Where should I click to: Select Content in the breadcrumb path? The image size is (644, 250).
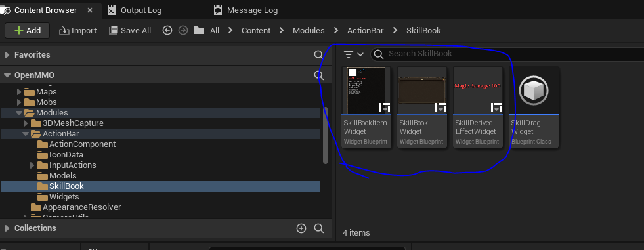(256, 30)
